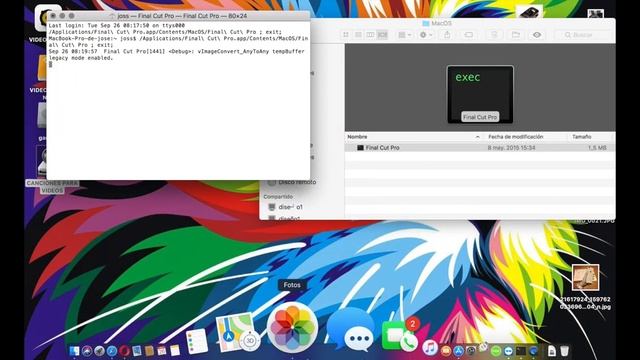Screen dimensions: 640x360
Task: Click the Finder icon in Dock
Action: tap(74, 351)
